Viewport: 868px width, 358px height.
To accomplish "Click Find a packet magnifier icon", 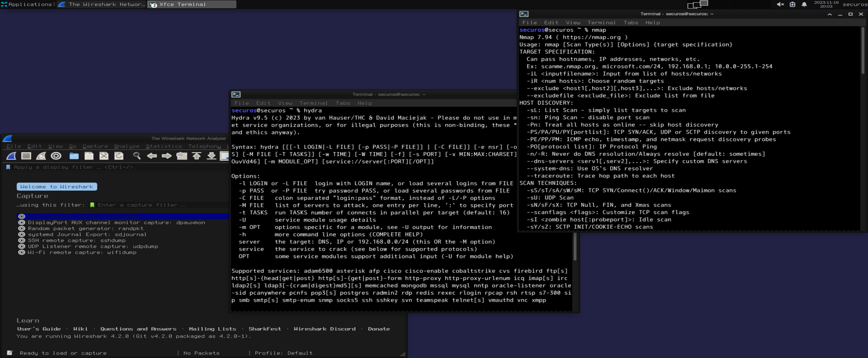I will point(137,156).
